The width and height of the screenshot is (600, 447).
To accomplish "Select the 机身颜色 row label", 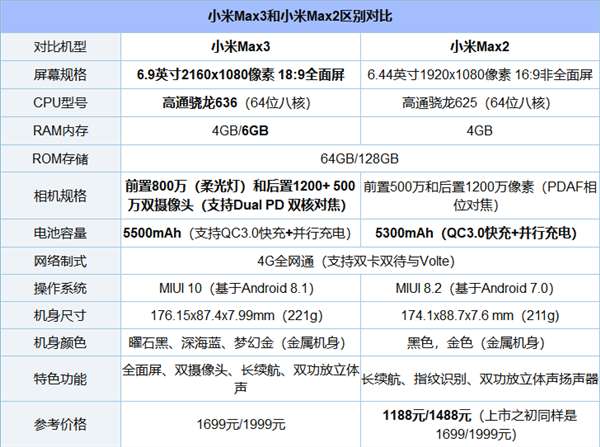I will pyautogui.click(x=60, y=343).
